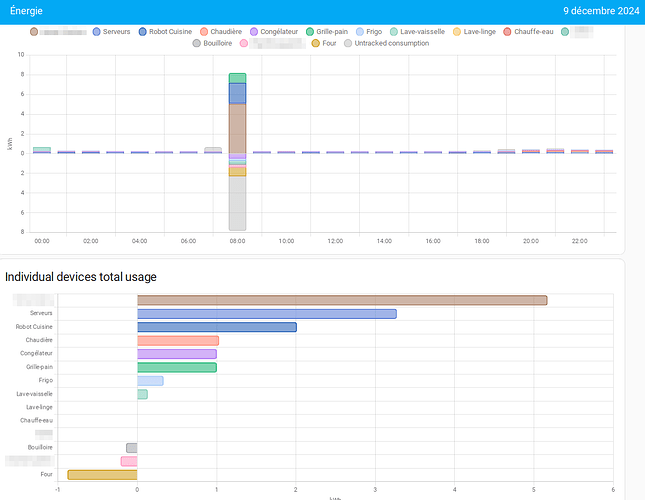Click the Frigo total usage bar

pos(150,381)
